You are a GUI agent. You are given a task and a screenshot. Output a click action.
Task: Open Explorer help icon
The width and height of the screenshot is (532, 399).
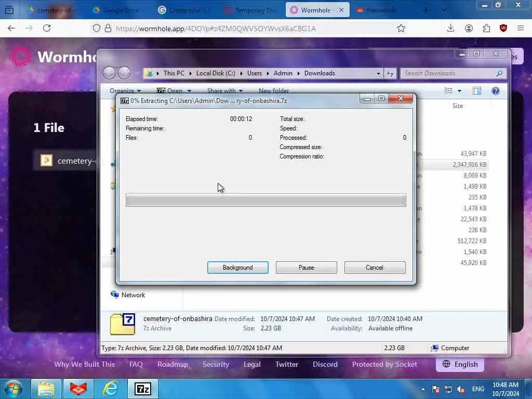click(x=495, y=90)
